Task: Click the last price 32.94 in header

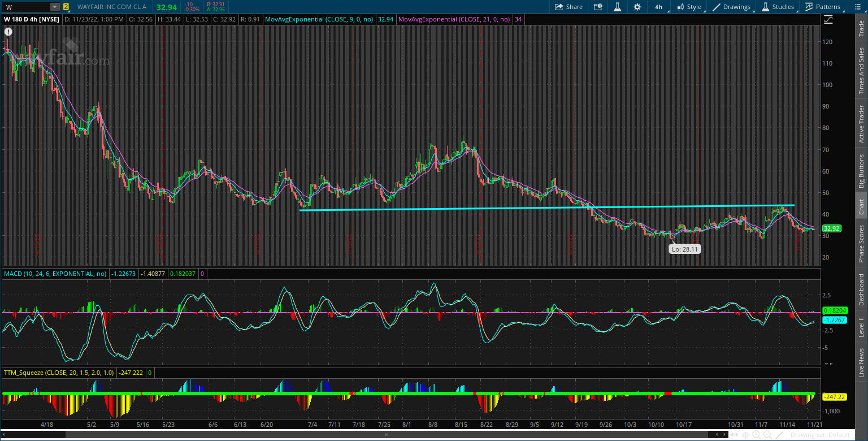Action: 167,7
